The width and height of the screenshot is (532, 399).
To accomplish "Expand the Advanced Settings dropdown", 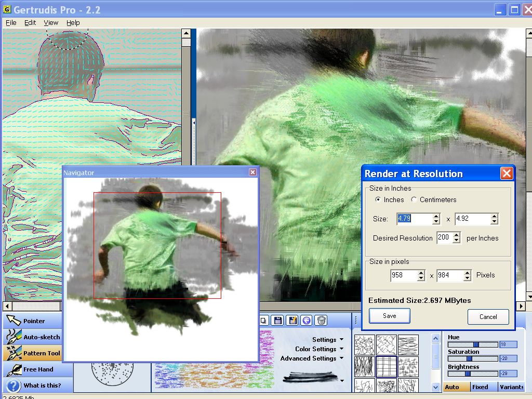I will (x=312, y=358).
